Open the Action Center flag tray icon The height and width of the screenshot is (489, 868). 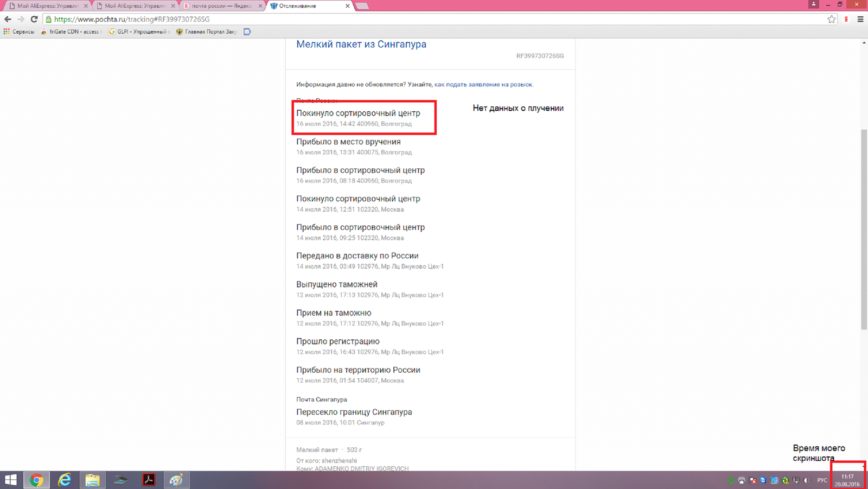(752, 480)
